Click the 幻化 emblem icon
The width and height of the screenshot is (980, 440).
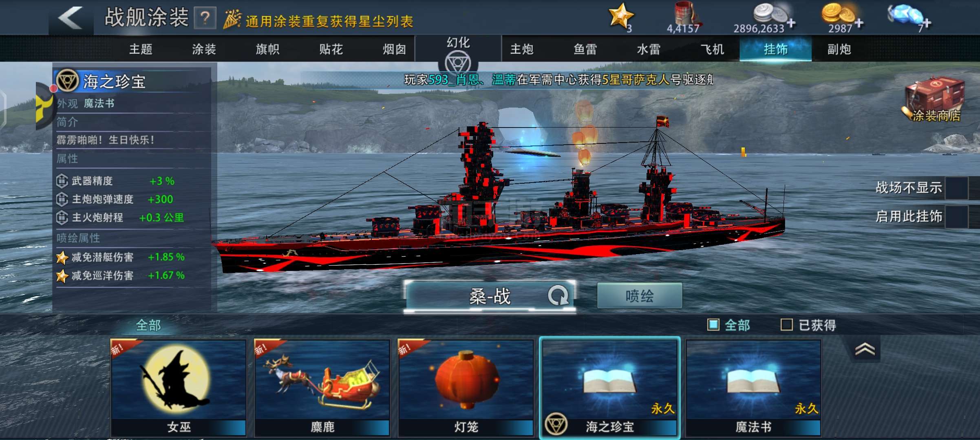click(458, 64)
